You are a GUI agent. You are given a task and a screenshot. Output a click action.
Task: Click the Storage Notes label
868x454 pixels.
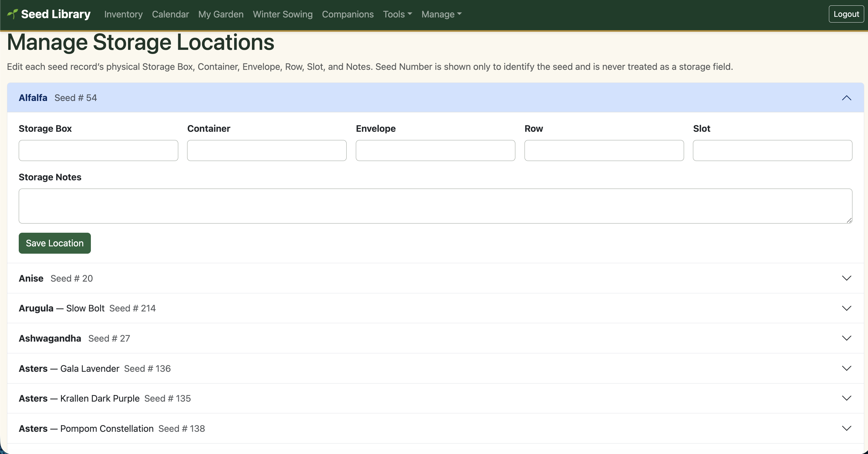tap(50, 177)
